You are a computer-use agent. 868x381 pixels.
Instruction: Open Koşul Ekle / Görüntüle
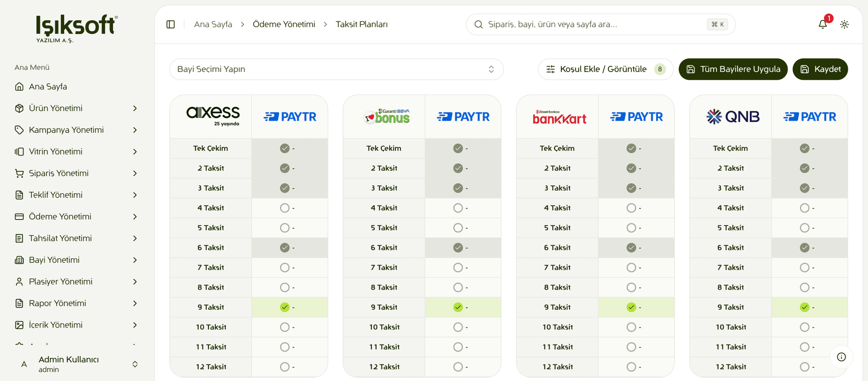click(605, 69)
